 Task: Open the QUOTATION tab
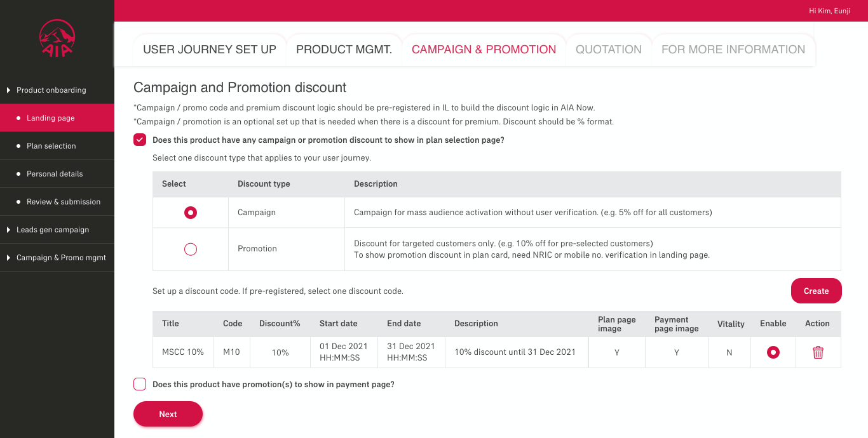click(609, 50)
